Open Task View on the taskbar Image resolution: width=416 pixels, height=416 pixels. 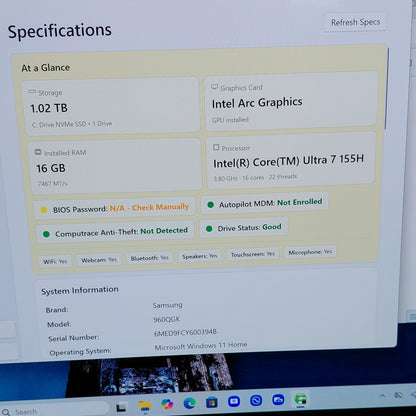[121, 407]
